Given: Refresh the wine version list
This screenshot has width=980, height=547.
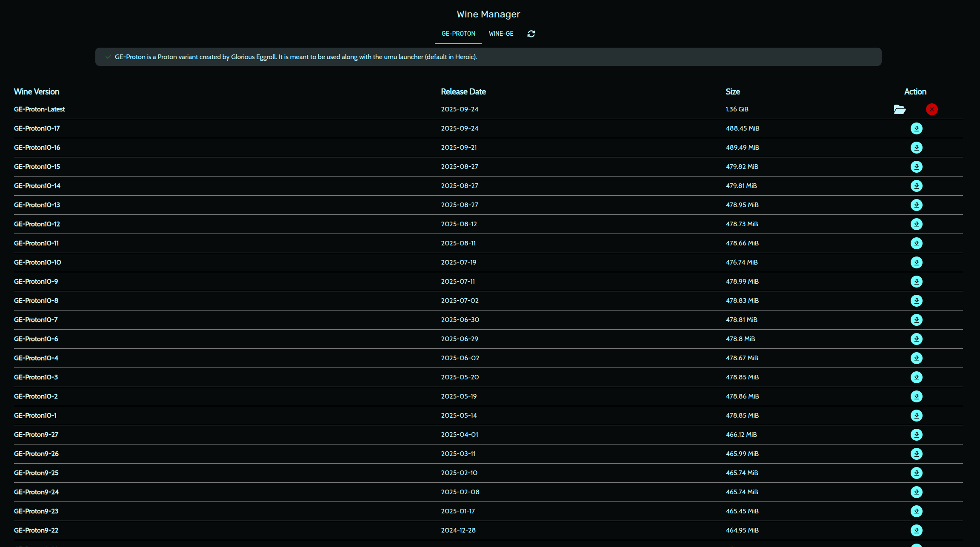Looking at the screenshot, I should click(x=531, y=34).
